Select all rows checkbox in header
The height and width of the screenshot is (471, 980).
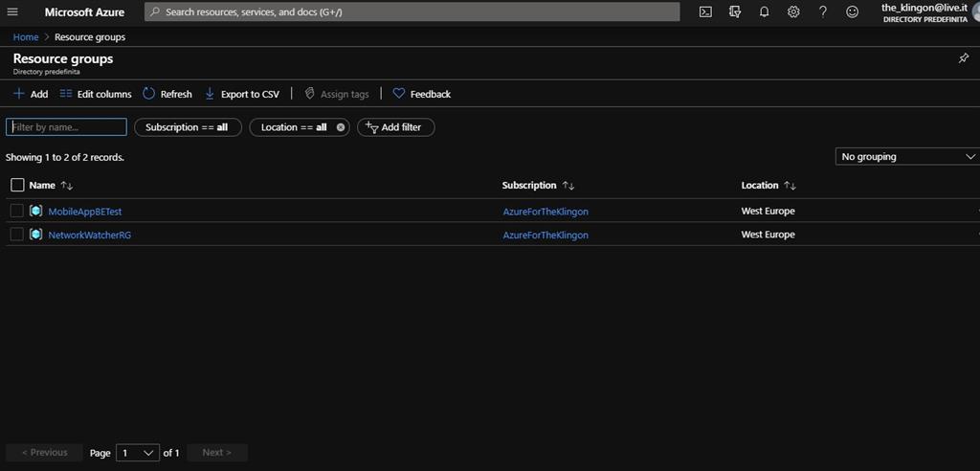tap(17, 185)
